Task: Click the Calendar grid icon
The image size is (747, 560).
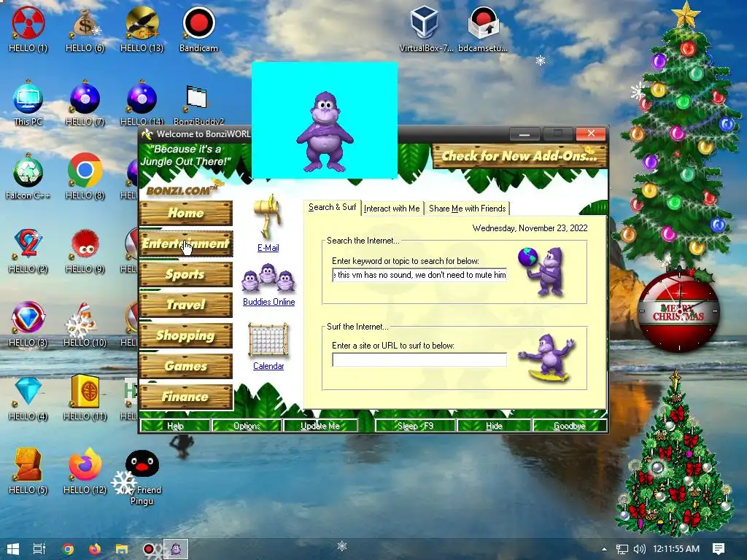Action: pyautogui.click(x=268, y=341)
